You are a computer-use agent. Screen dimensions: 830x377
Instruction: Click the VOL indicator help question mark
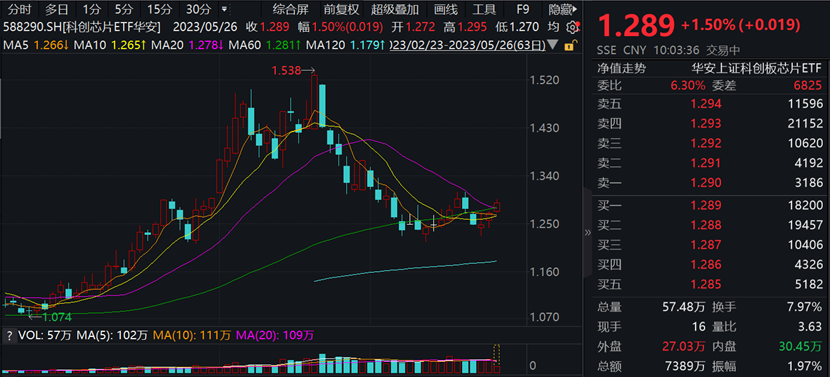point(9,335)
